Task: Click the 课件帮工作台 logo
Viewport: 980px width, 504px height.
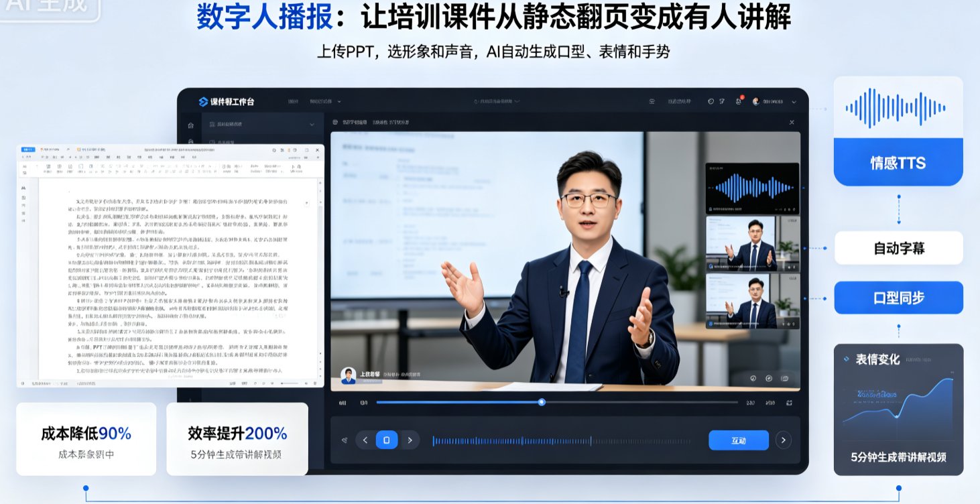Action: pyautogui.click(x=226, y=102)
